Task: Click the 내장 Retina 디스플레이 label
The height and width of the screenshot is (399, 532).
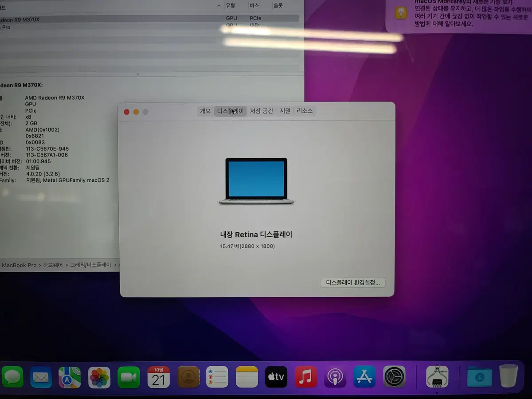Action: 256,235
